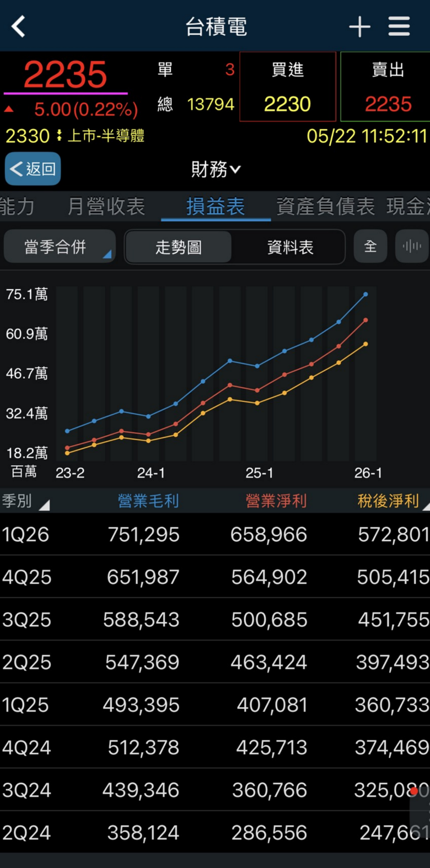Select the 1Q25 row label
Viewport: 430px width, 868px height.
click(x=25, y=705)
